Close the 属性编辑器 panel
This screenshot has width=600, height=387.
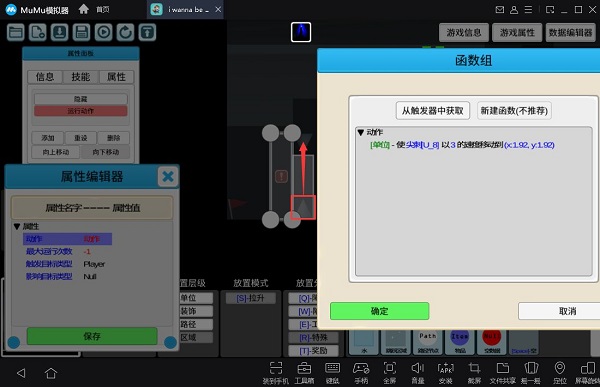[x=168, y=176]
